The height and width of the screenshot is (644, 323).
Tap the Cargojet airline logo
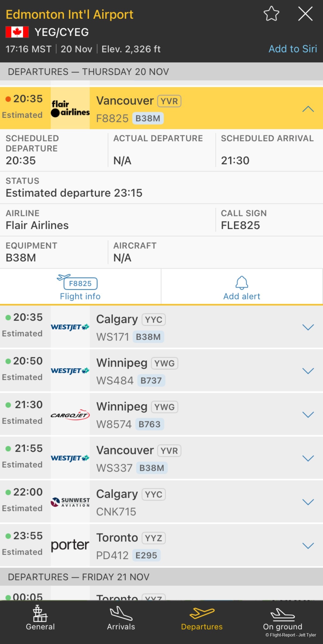coord(70,415)
